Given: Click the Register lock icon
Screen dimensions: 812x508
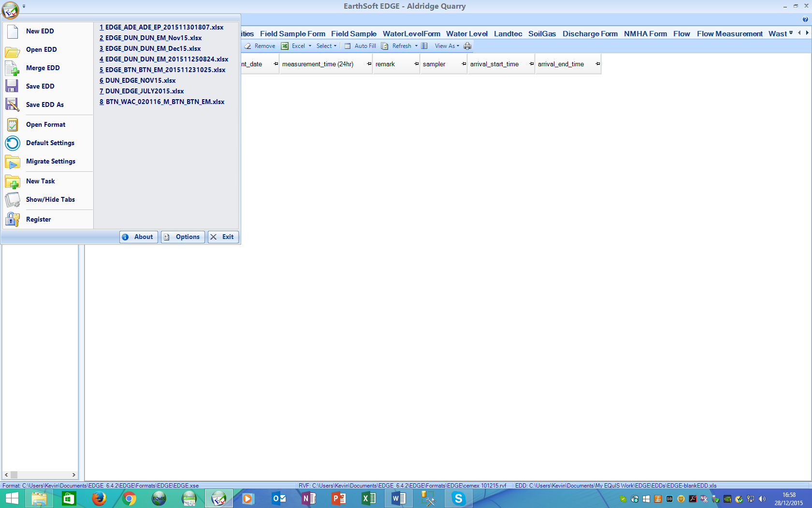Looking at the screenshot, I should tap(13, 220).
